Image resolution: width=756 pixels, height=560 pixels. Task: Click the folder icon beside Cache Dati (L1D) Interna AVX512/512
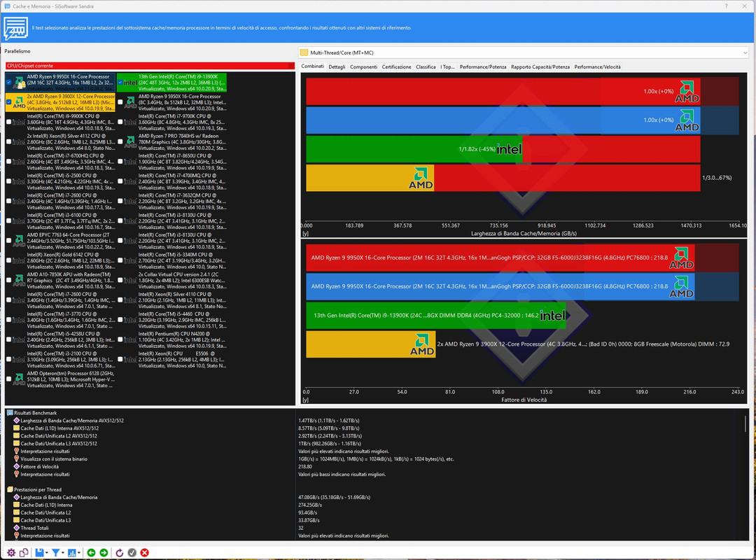[16, 428]
